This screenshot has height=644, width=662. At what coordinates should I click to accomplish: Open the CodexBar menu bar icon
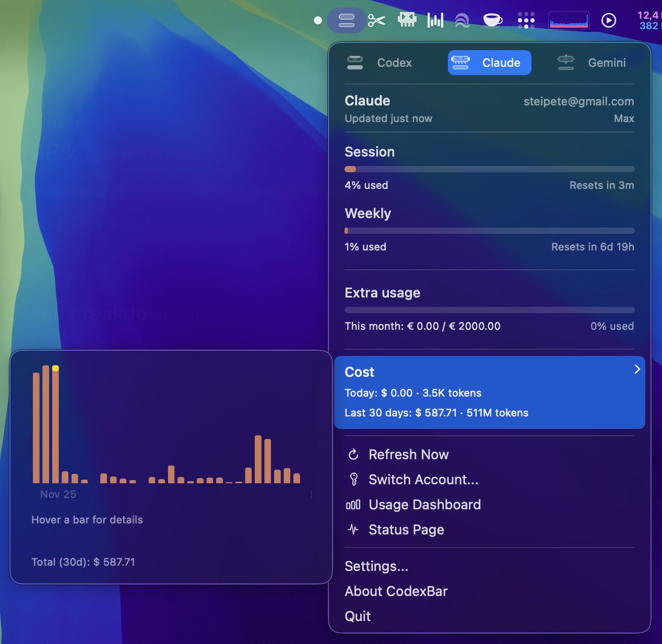[346, 21]
